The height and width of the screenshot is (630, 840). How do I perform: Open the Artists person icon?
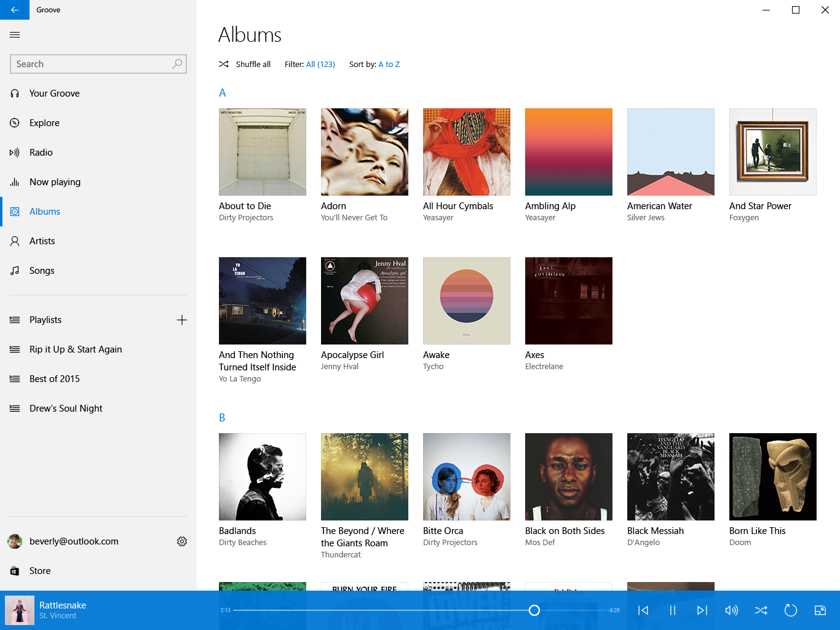[x=15, y=241]
